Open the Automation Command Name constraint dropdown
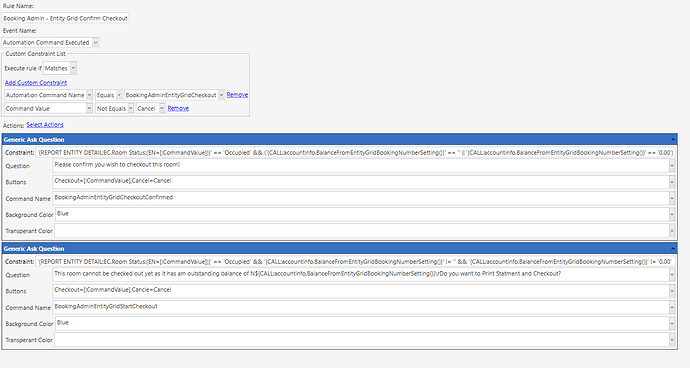Screen dimensions: 690x368 [x=89, y=95]
